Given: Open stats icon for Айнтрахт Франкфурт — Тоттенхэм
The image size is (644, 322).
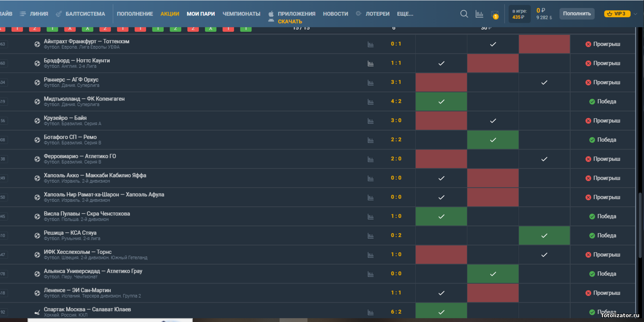Looking at the screenshot, I should click(371, 44).
